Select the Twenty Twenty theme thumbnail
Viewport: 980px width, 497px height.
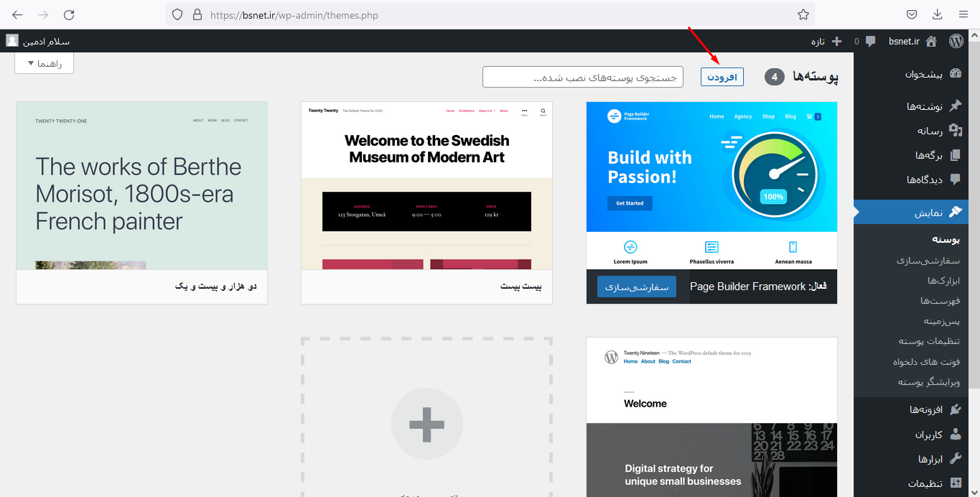pyautogui.click(x=426, y=185)
